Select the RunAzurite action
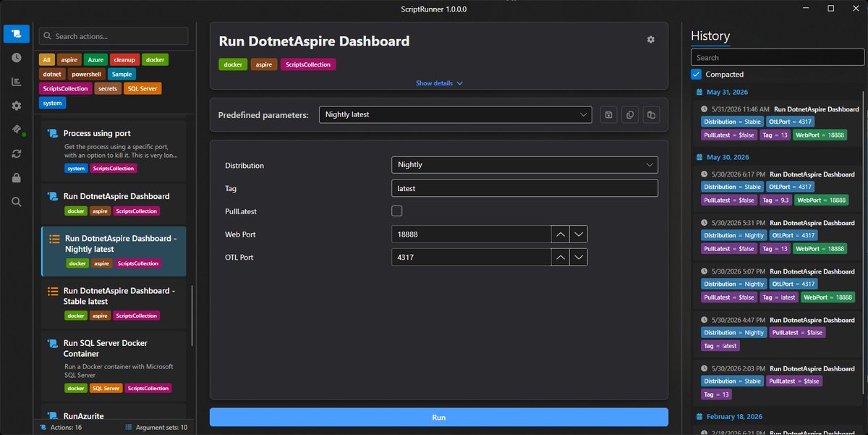Screen dimensions: 868x435 (114, 412)
